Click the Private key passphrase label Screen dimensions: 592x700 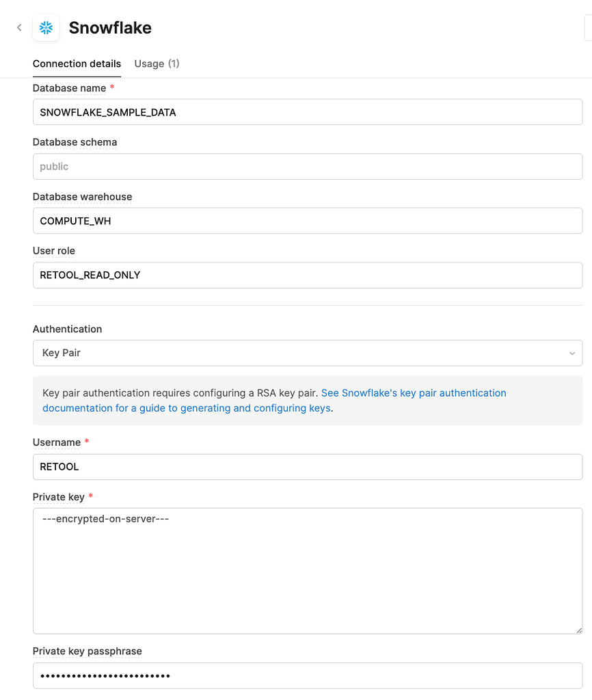tap(87, 651)
